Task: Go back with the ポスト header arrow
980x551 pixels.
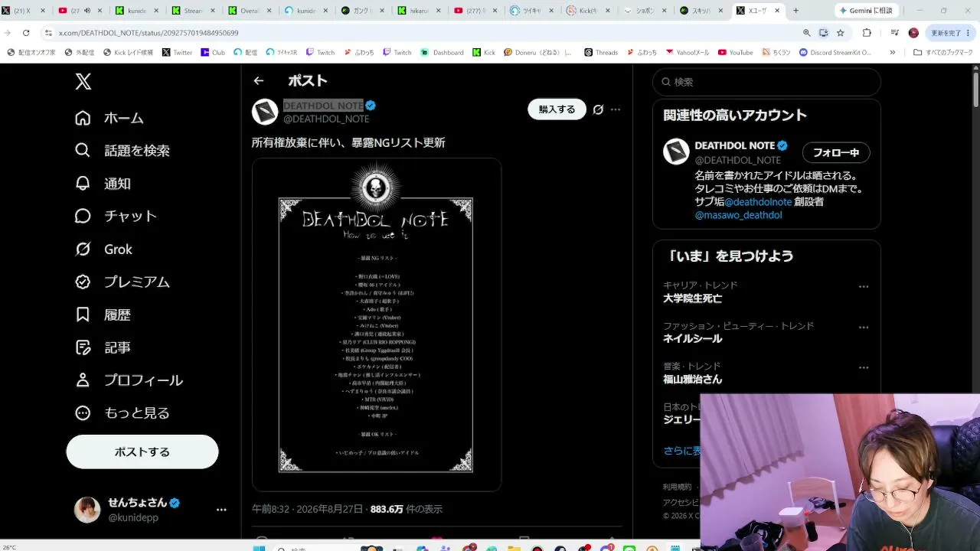Action: pos(259,80)
